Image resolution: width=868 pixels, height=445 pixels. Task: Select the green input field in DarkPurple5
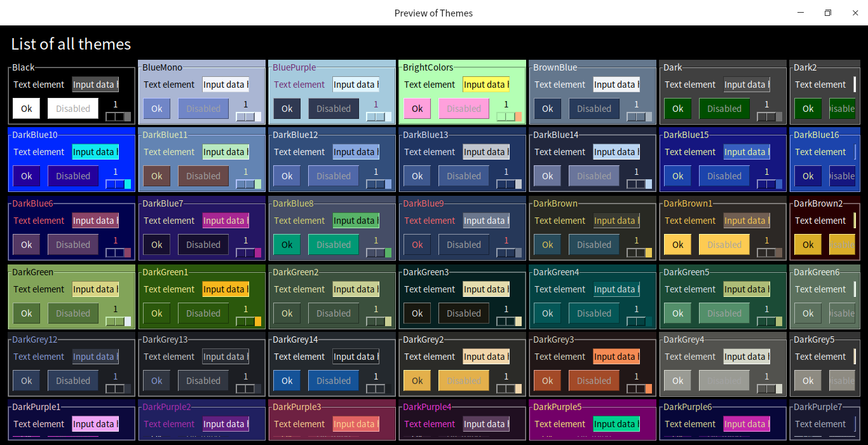click(616, 423)
